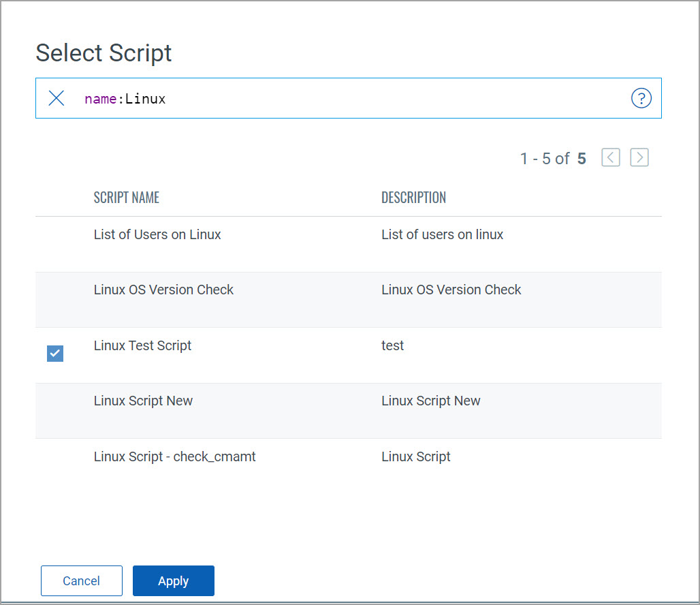The width and height of the screenshot is (700, 605).
Task: Click 'List of users on linux' description
Action: click(442, 235)
